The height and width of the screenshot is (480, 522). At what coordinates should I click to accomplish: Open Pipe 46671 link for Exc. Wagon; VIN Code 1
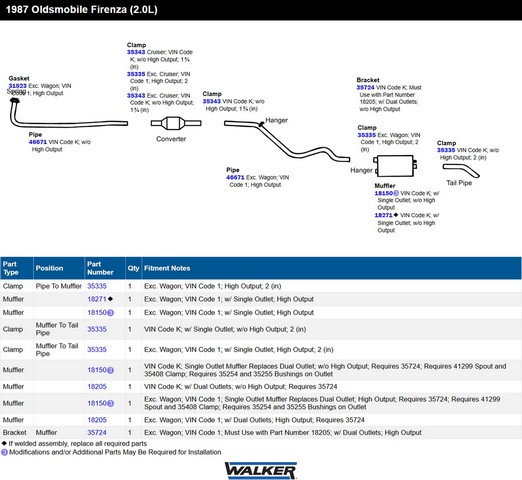pos(235,177)
